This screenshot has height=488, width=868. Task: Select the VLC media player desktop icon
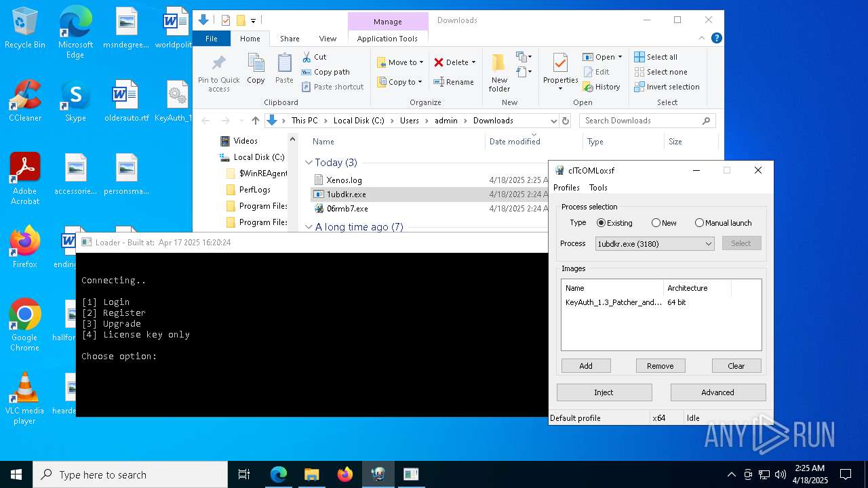[24, 399]
